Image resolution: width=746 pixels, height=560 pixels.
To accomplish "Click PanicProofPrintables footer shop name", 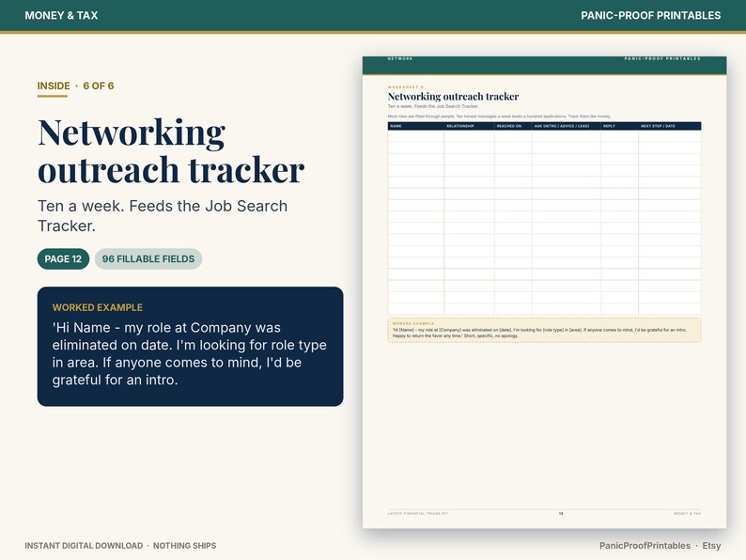I will pyautogui.click(x=645, y=546).
